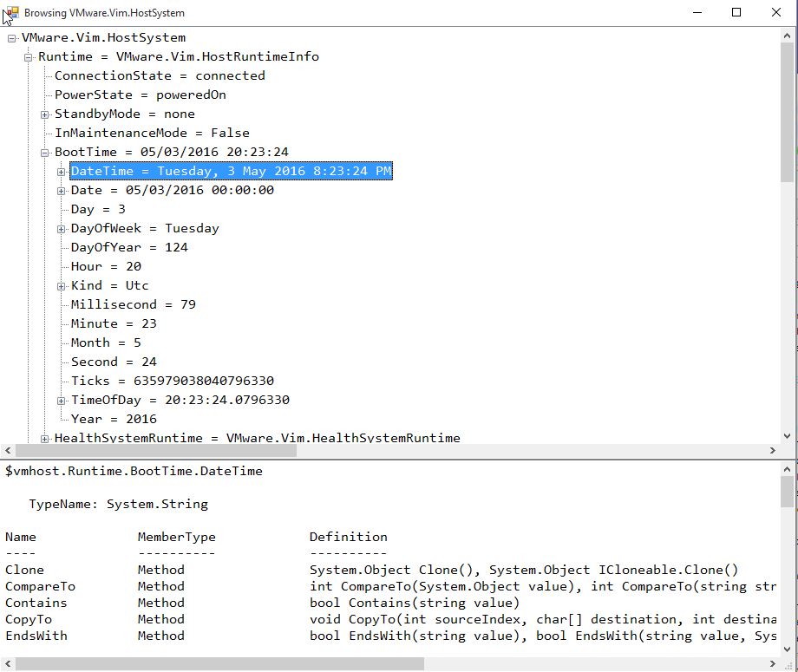Collapse the VMware.Vim.HostSystem root node
This screenshot has height=672, width=798.
point(11,39)
